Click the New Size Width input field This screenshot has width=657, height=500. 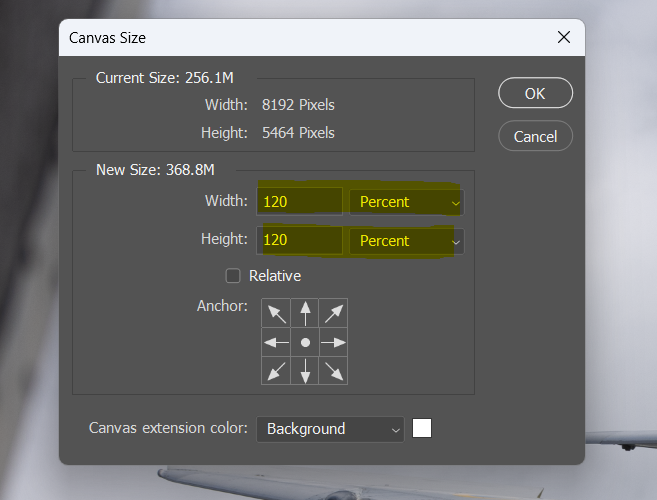point(300,202)
